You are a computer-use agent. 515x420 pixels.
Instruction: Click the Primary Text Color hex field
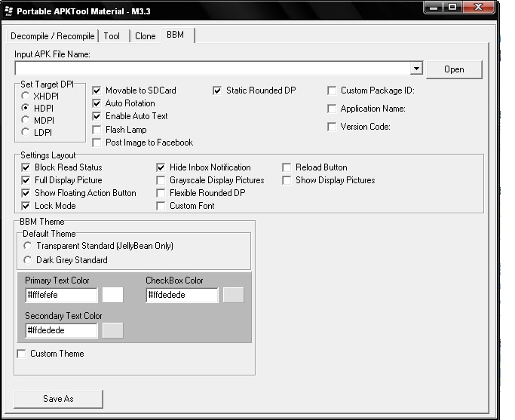click(61, 295)
